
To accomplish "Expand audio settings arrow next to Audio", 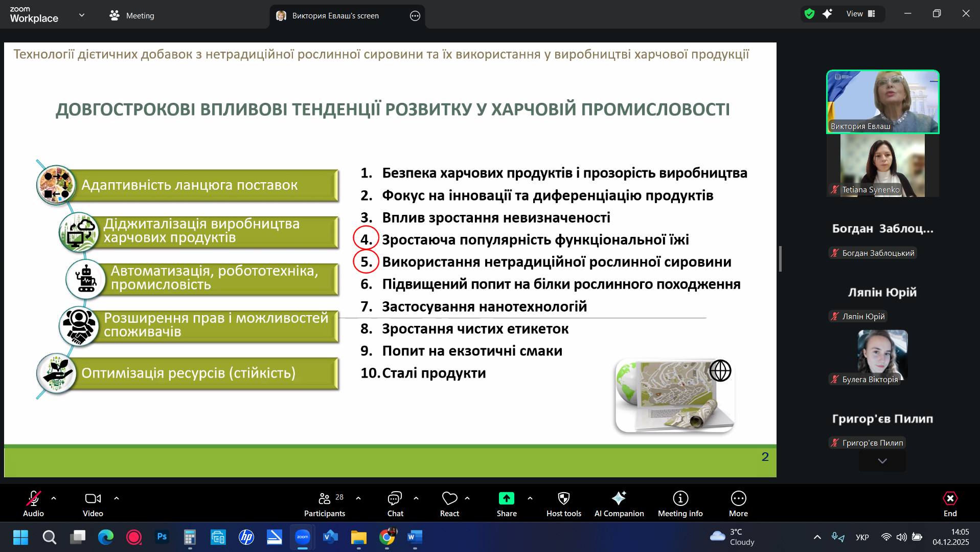I will point(54,498).
